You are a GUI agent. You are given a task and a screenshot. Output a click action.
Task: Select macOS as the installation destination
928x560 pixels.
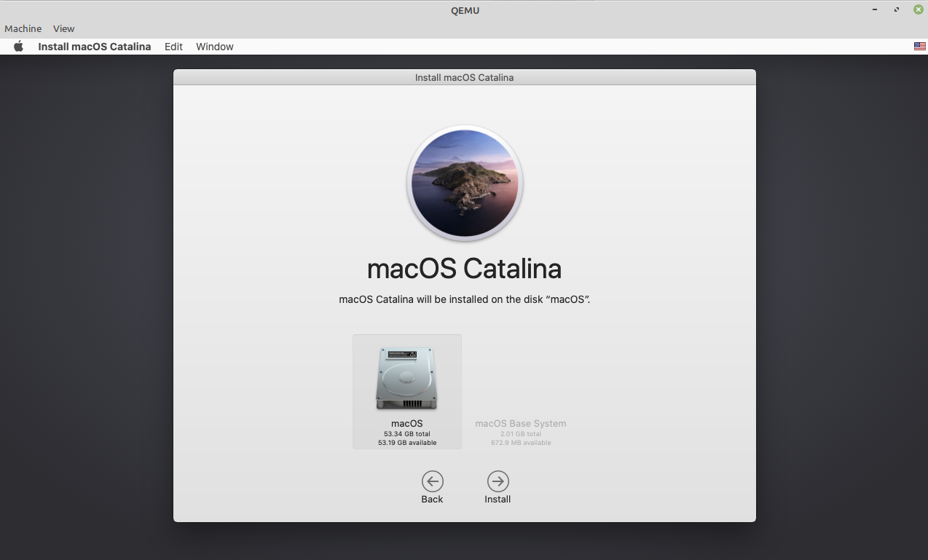tap(406, 392)
